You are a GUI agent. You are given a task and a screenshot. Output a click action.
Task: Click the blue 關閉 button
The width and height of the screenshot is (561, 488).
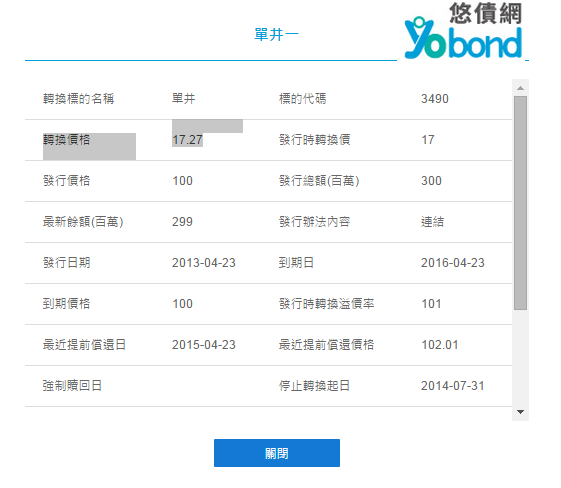[277, 453]
